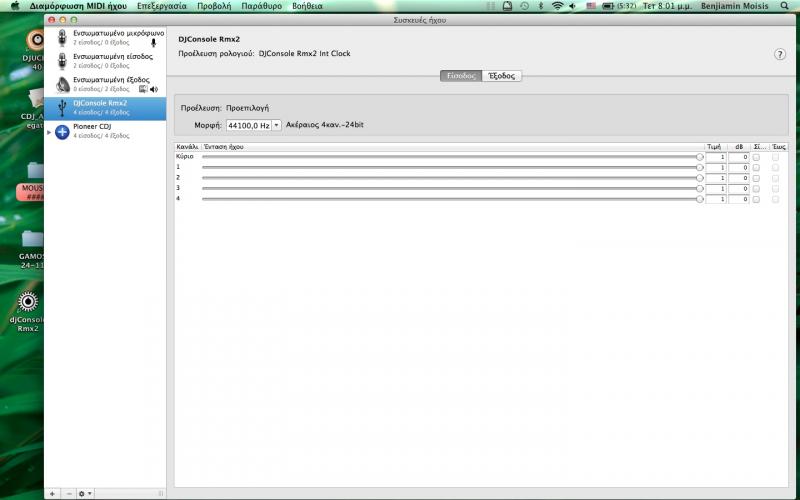Select the DJConsole Rmx2 USB device icon
The image size is (800, 500).
[x=62, y=106]
